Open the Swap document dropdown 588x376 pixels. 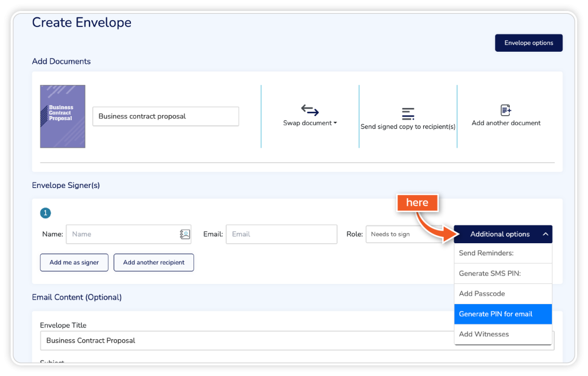click(x=310, y=123)
